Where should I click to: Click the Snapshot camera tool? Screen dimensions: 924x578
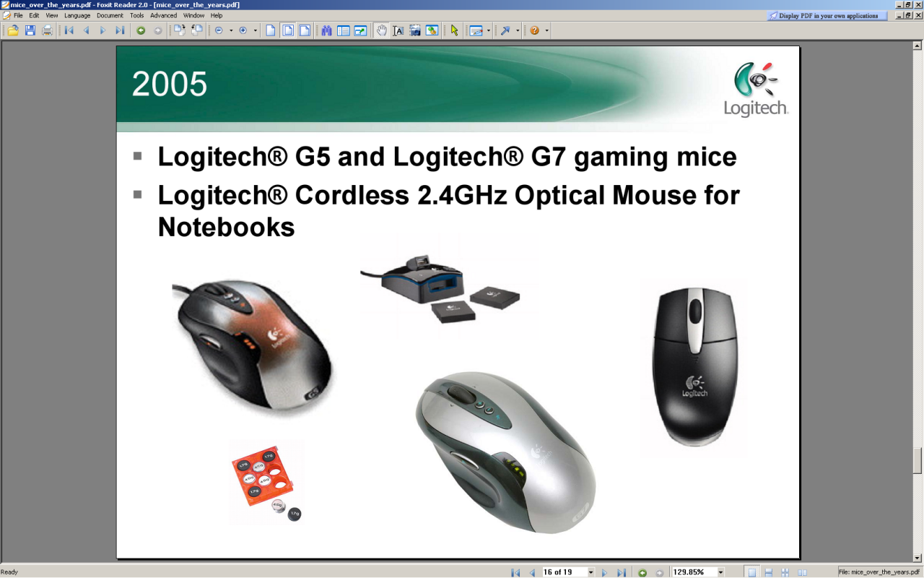point(415,30)
